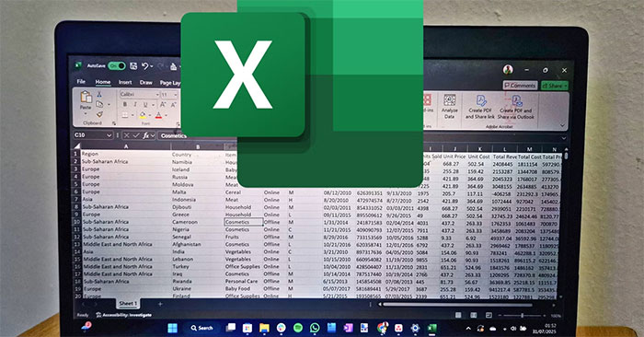The image size is (644, 337).
Task: Click the green Share button
Action: 555,86
